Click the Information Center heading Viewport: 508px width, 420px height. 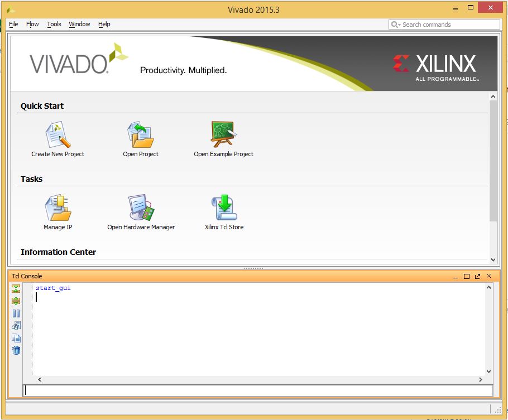coord(58,252)
